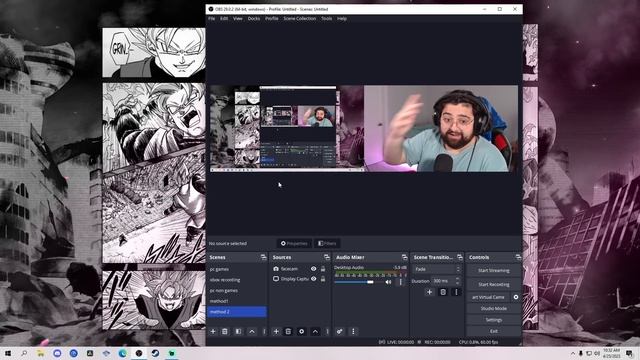The image size is (640, 360).
Task: Open File Explorer from taskbar
Action: pos(40,353)
